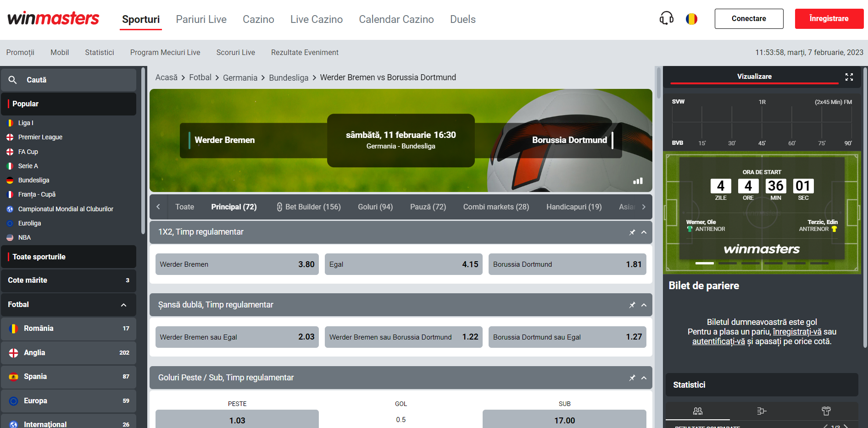The width and height of the screenshot is (868, 428).
Task: Click the Europa flag icon
Action: [x=14, y=401]
